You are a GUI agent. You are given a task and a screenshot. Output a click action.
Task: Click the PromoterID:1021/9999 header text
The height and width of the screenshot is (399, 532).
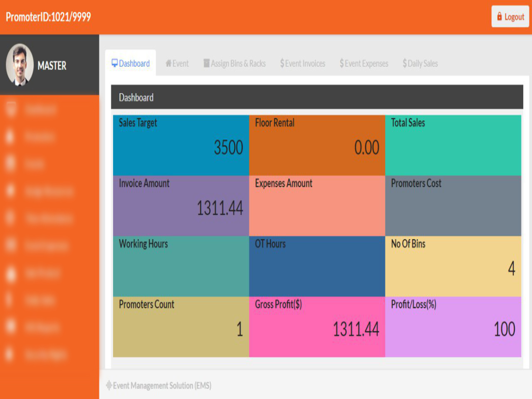[x=48, y=17]
